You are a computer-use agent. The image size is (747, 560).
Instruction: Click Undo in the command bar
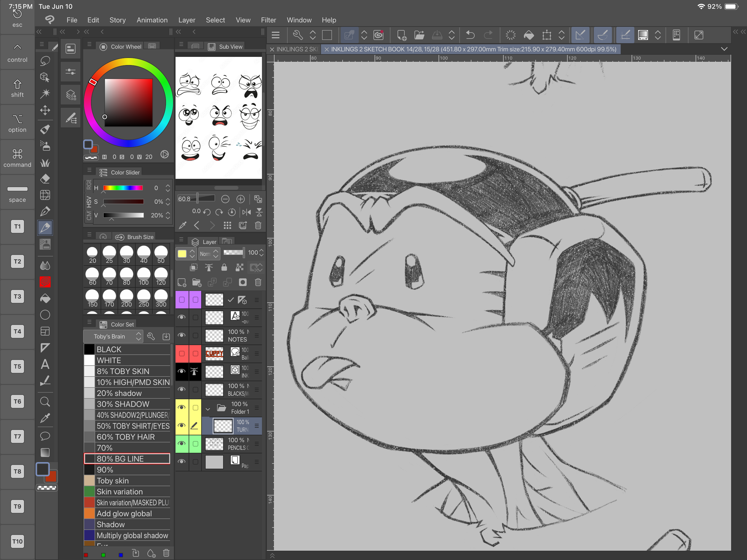click(x=470, y=35)
